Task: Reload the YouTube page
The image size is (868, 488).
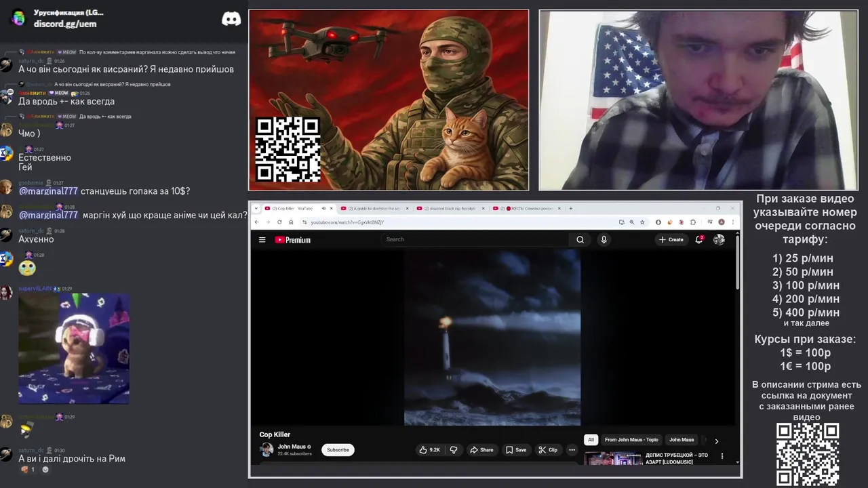Action: (x=279, y=222)
